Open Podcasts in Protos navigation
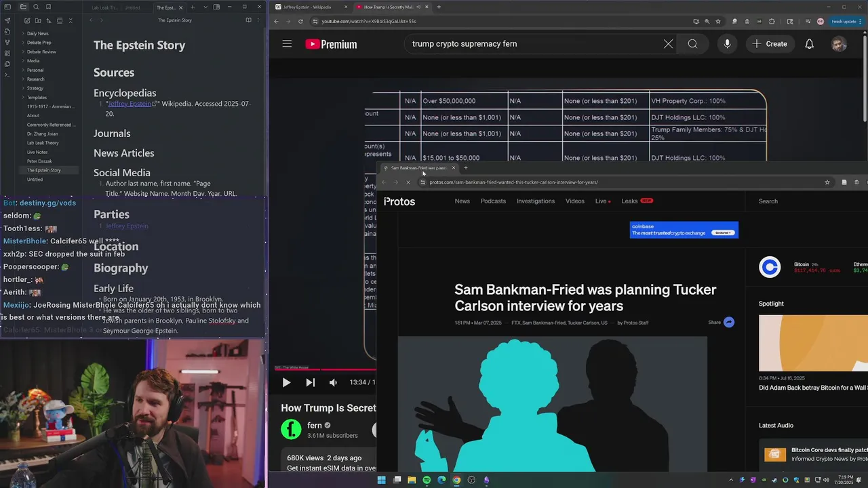Screen dimensions: 868x488 pos(493,201)
